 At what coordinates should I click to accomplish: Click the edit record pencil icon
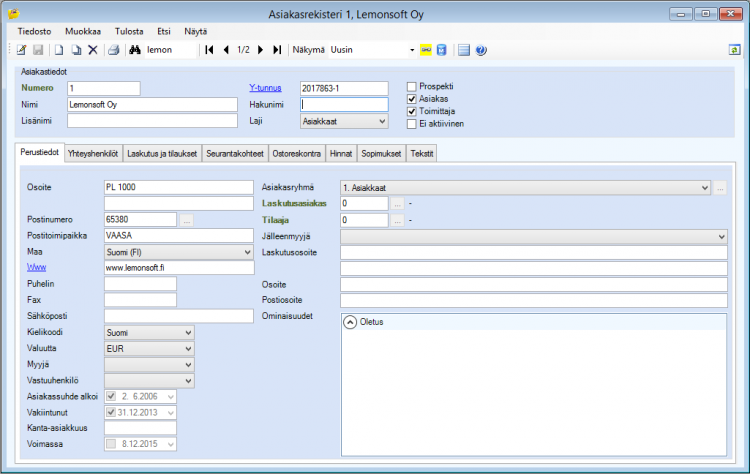click(22, 50)
